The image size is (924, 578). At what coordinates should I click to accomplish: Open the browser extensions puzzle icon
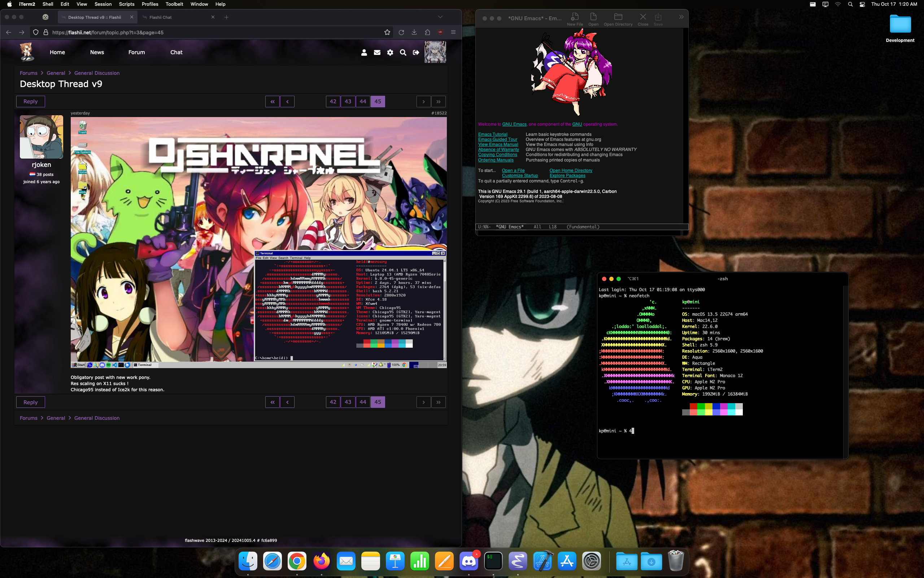[x=427, y=33]
